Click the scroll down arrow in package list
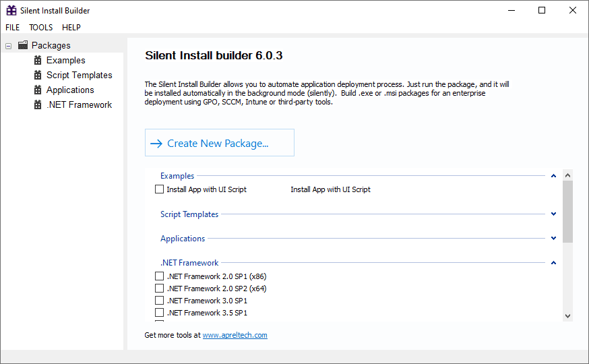The height and width of the screenshot is (364, 589). [567, 315]
